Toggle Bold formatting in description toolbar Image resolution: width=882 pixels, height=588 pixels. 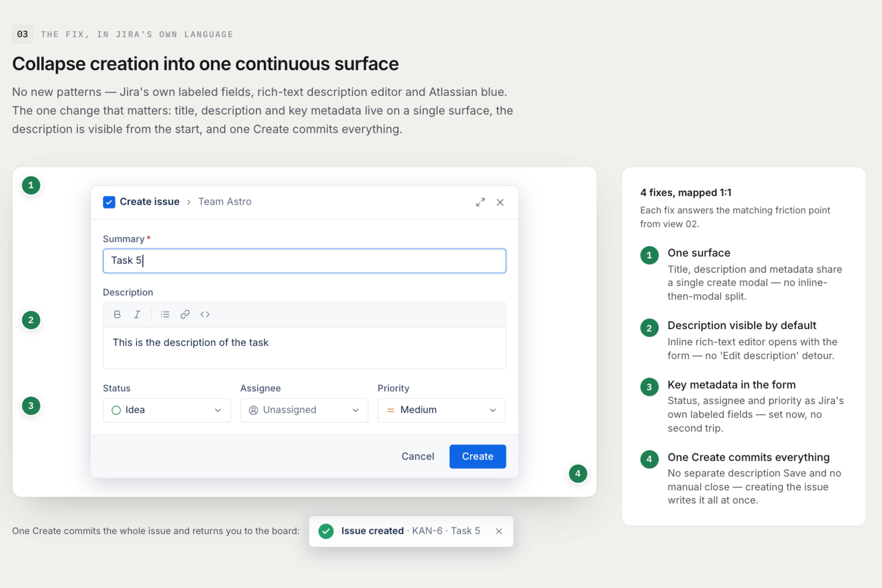point(117,314)
